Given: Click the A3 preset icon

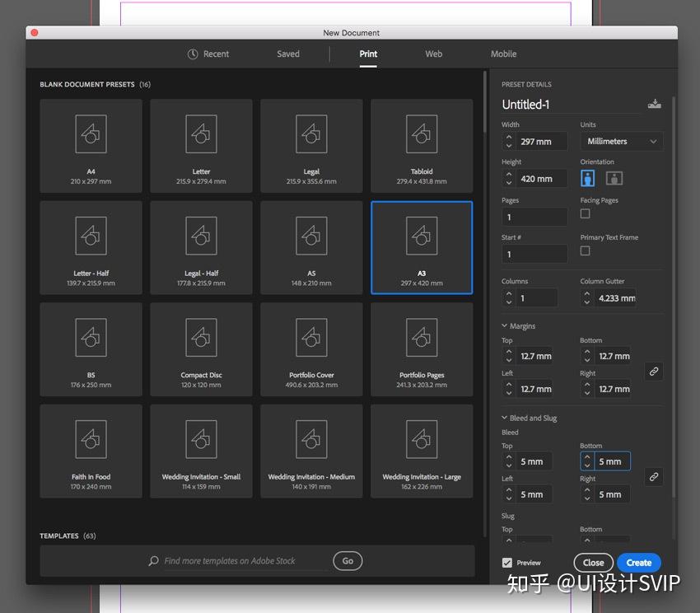Looking at the screenshot, I should [422, 236].
